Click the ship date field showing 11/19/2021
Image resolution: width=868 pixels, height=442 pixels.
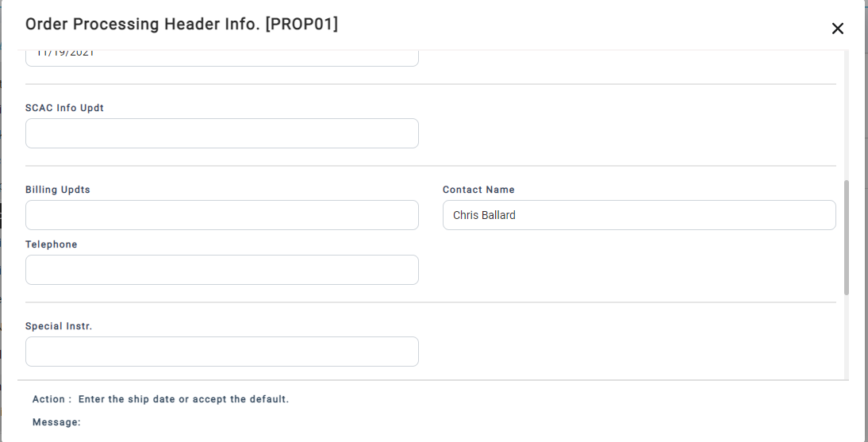pyautogui.click(x=221, y=57)
